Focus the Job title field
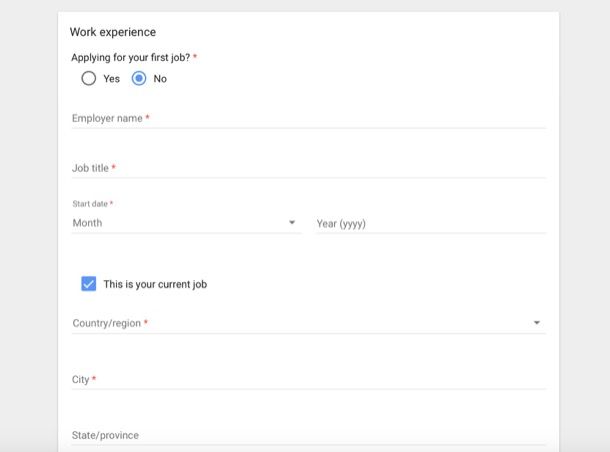The image size is (610, 452). click(309, 168)
